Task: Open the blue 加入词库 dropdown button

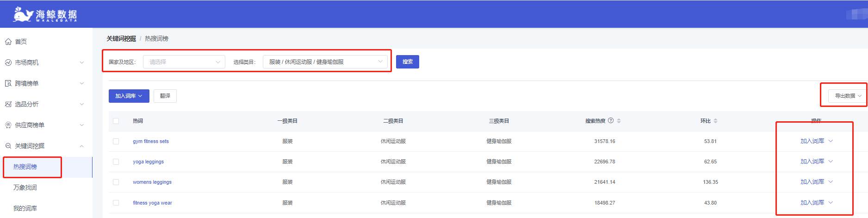Action: pos(129,96)
